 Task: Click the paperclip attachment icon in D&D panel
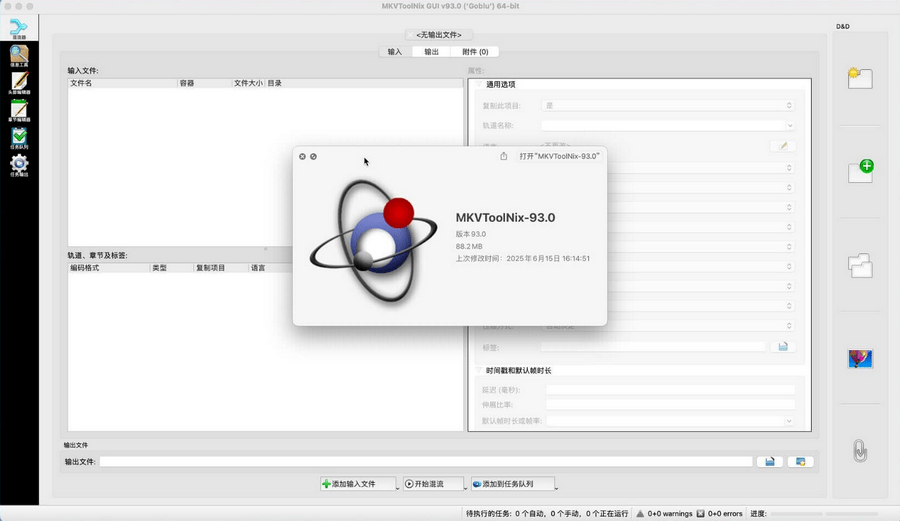click(x=860, y=450)
